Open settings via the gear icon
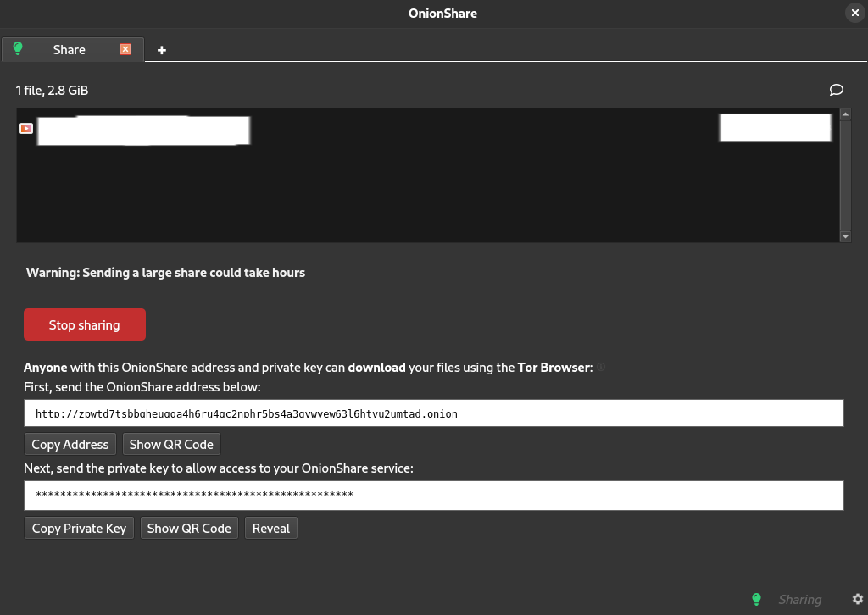 click(857, 599)
